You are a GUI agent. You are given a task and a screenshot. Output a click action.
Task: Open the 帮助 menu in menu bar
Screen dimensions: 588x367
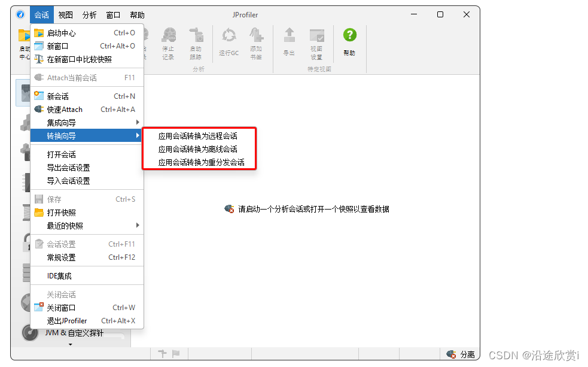137,15
